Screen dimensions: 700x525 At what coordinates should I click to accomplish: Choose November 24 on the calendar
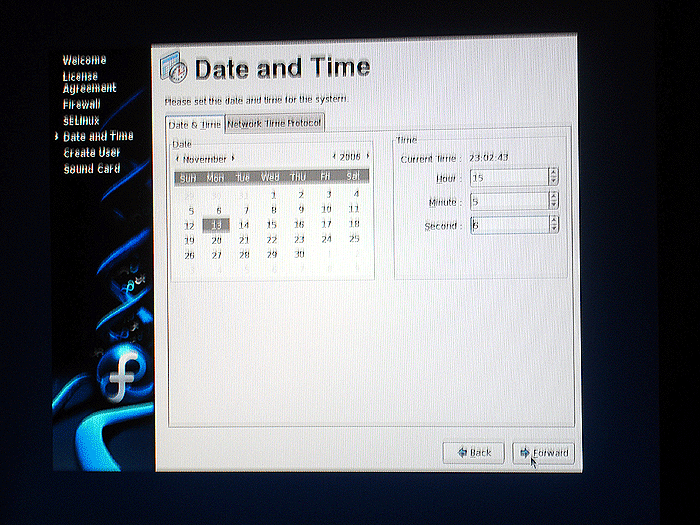coord(326,239)
